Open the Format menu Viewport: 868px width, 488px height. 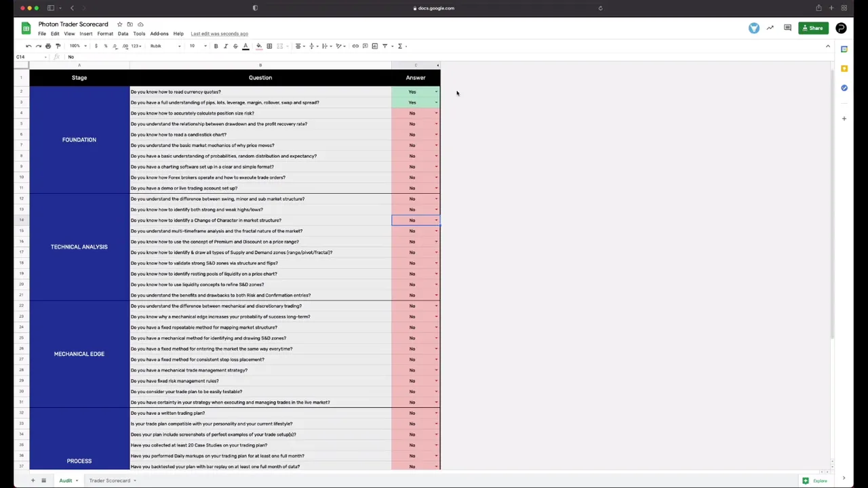pyautogui.click(x=105, y=34)
